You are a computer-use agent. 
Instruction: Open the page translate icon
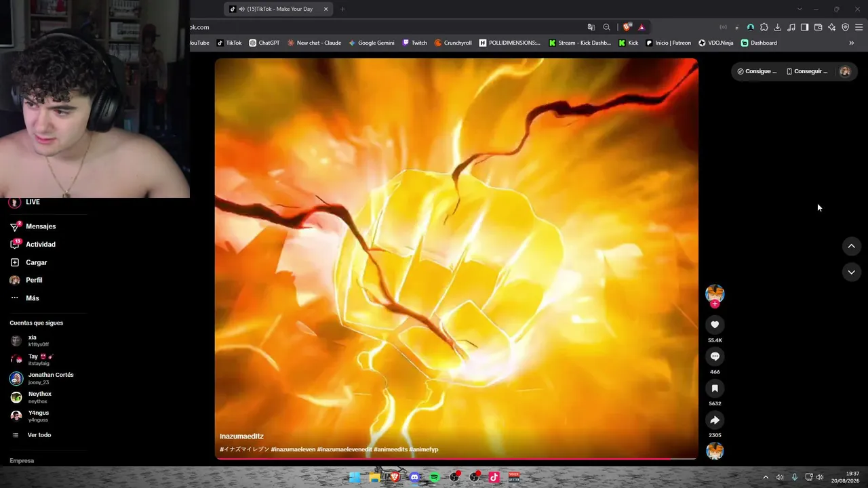coord(591,27)
